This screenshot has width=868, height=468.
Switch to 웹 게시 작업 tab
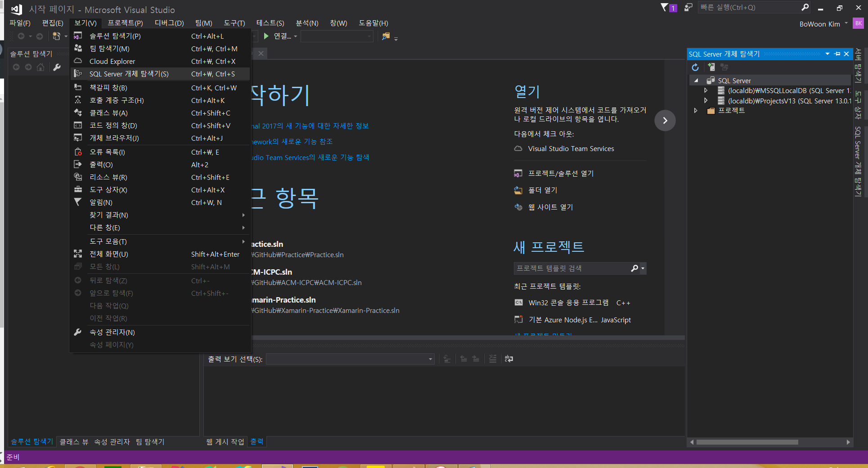coord(225,442)
